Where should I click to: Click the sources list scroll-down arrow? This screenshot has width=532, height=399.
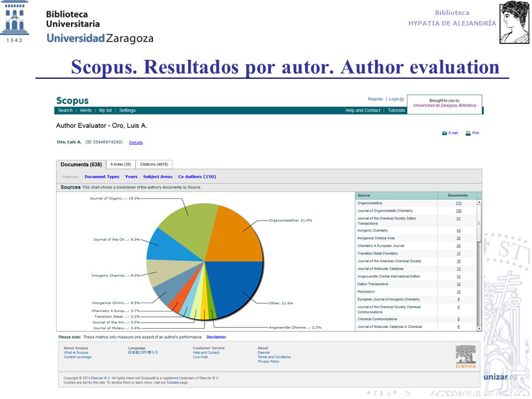pyautogui.click(x=479, y=329)
